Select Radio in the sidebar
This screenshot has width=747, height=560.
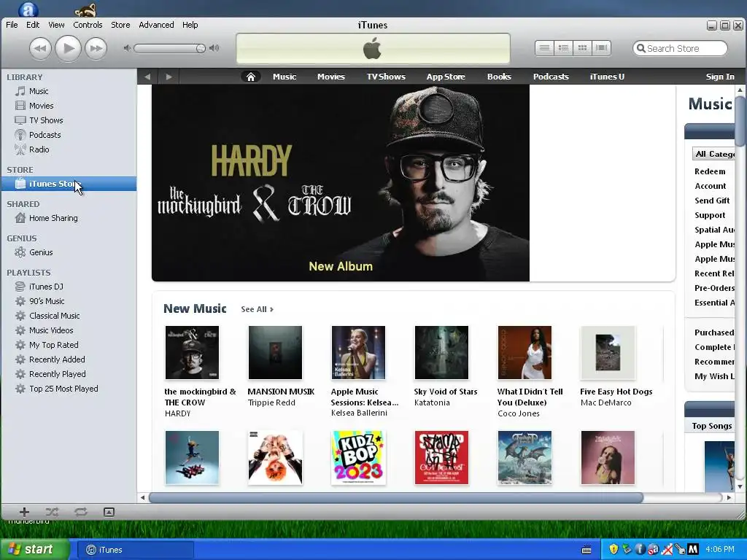pos(69,149)
